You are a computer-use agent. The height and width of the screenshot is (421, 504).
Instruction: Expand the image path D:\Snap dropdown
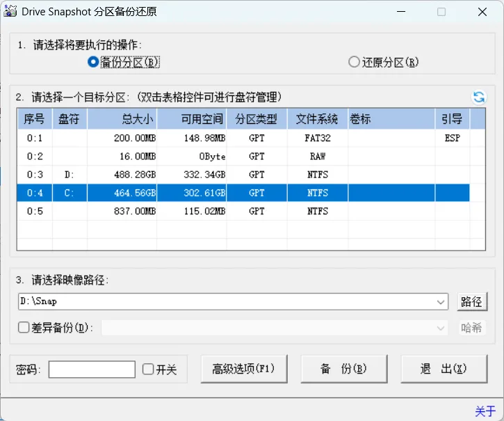click(x=440, y=301)
